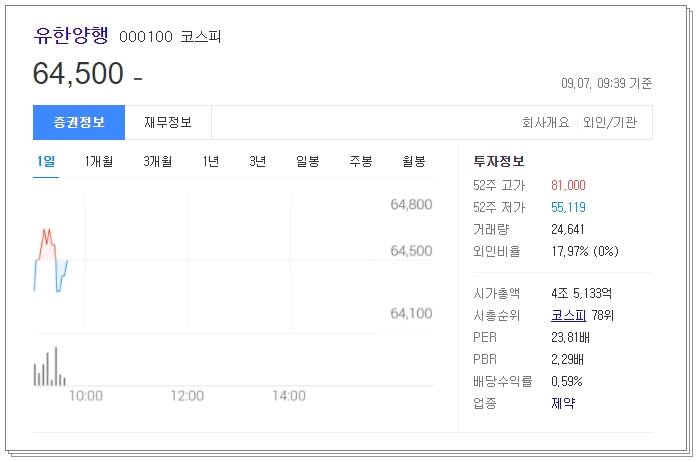
Task: Select the 3개월 chart period
Action: 158,161
